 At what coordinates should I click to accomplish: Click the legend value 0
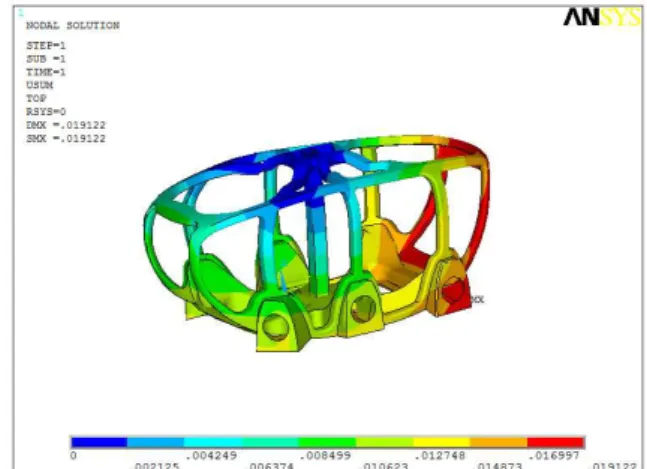point(73,455)
